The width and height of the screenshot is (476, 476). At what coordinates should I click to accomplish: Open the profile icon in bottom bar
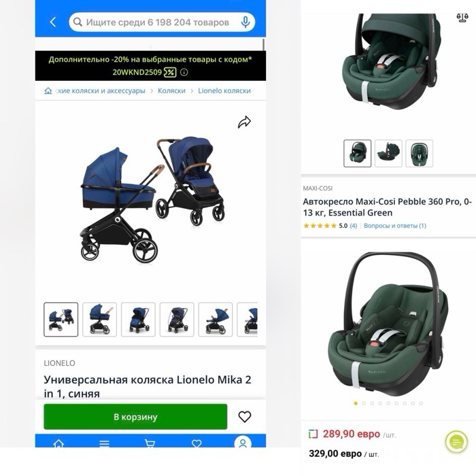[x=243, y=443]
